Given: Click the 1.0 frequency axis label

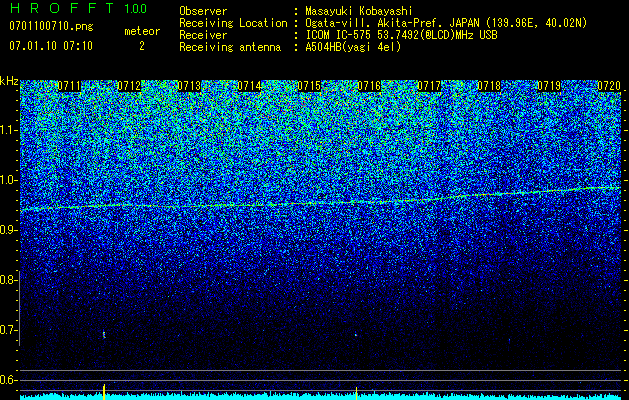Looking at the screenshot, I should pos(8,180).
